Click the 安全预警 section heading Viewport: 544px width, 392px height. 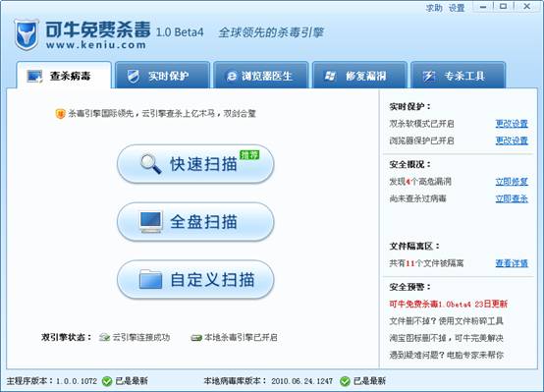pos(409,287)
